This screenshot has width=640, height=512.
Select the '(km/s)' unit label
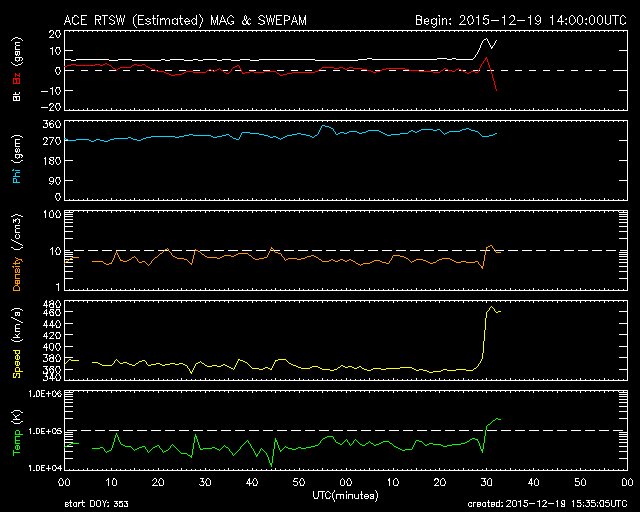17,325
